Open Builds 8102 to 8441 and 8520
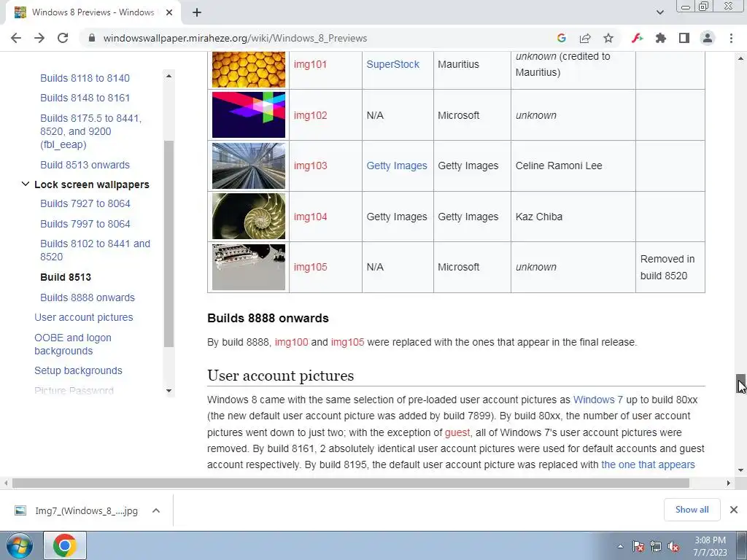Screen dimensions: 747x560 96,250
